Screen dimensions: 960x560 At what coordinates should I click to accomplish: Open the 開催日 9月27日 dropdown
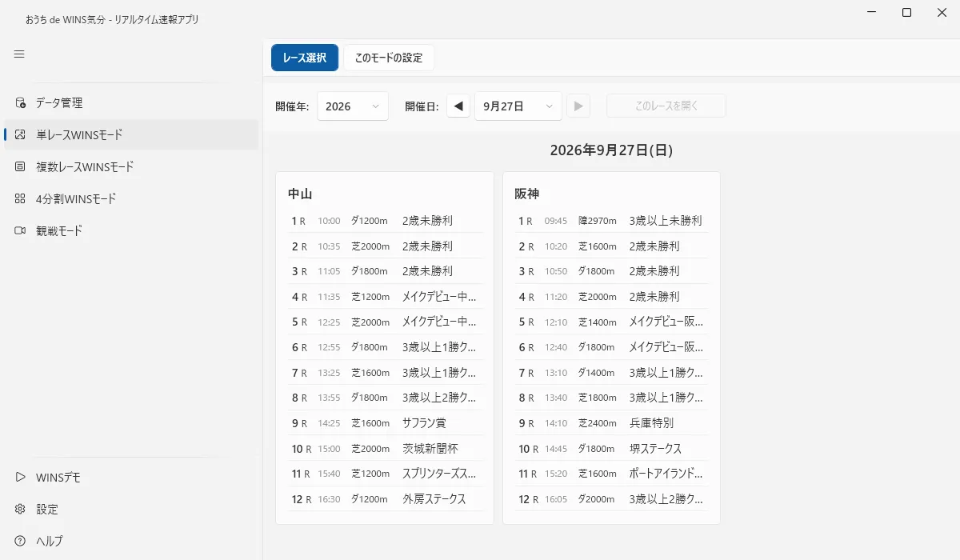518,106
